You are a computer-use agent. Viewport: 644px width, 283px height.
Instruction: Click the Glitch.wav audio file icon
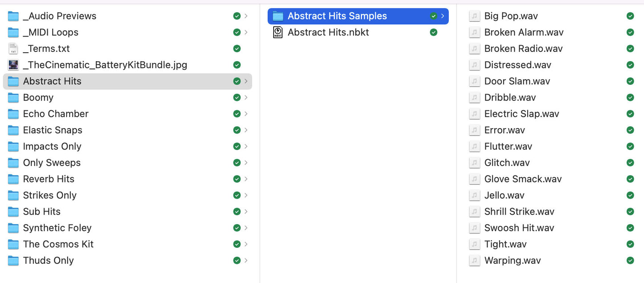(x=475, y=163)
